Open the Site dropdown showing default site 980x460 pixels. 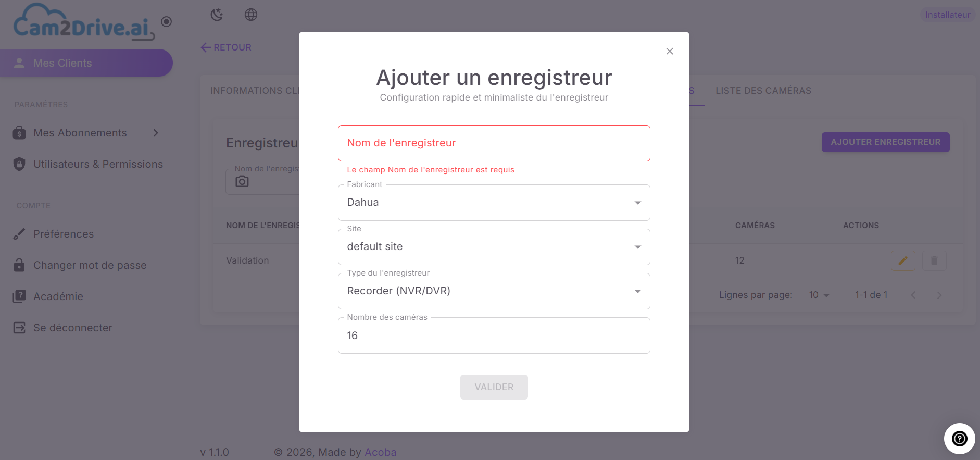[494, 247]
